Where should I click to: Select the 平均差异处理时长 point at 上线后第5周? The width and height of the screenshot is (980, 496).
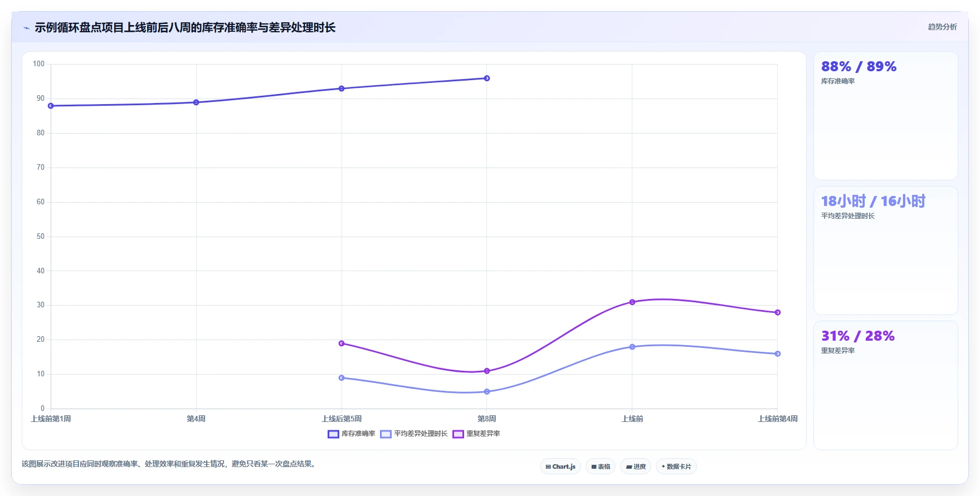pos(342,378)
